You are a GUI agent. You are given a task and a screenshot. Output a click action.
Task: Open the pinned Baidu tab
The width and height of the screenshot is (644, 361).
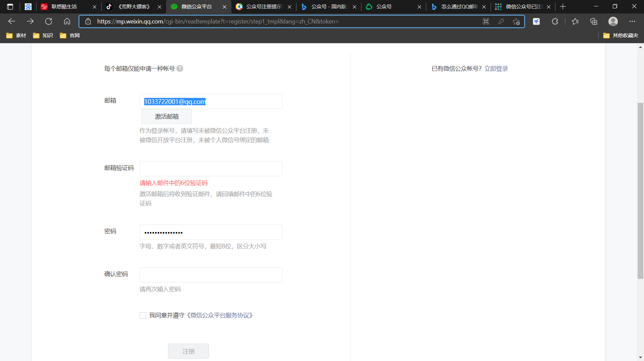(x=28, y=7)
